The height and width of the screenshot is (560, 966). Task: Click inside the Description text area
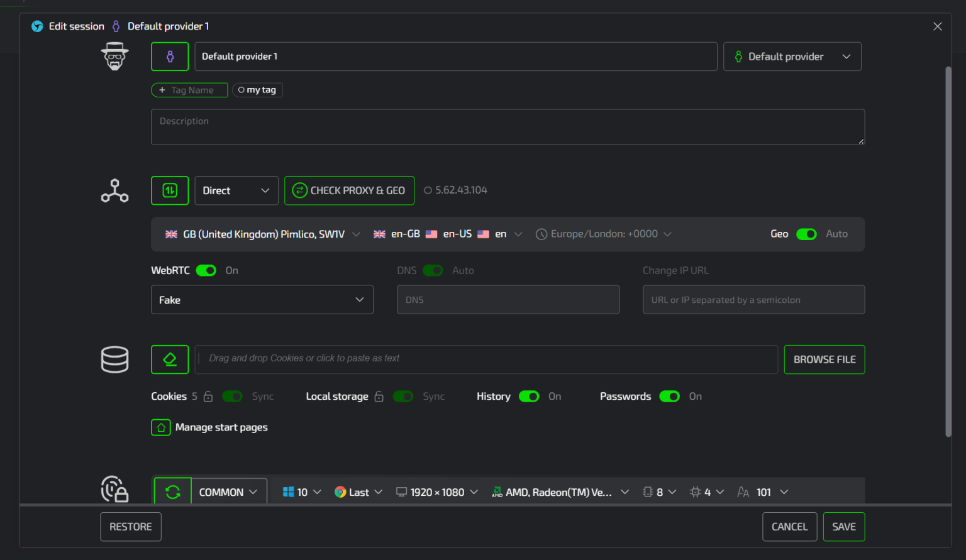coord(508,126)
